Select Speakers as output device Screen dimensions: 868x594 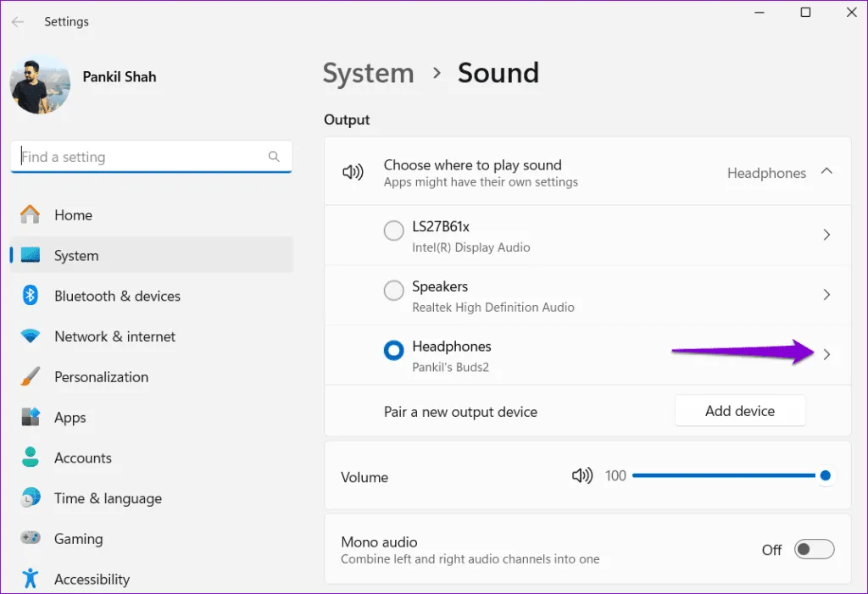(393, 291)
